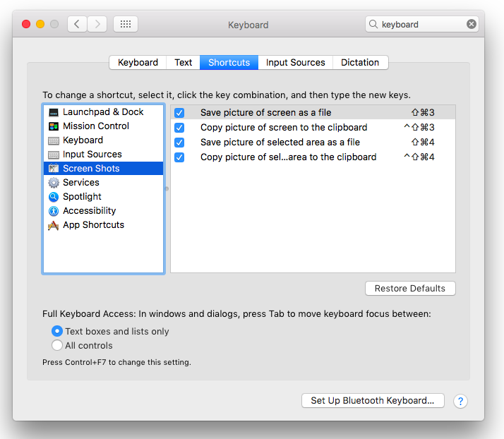Click the Spotlight magnifier icon
Viewport: 504px width, 439px height.
54,197
